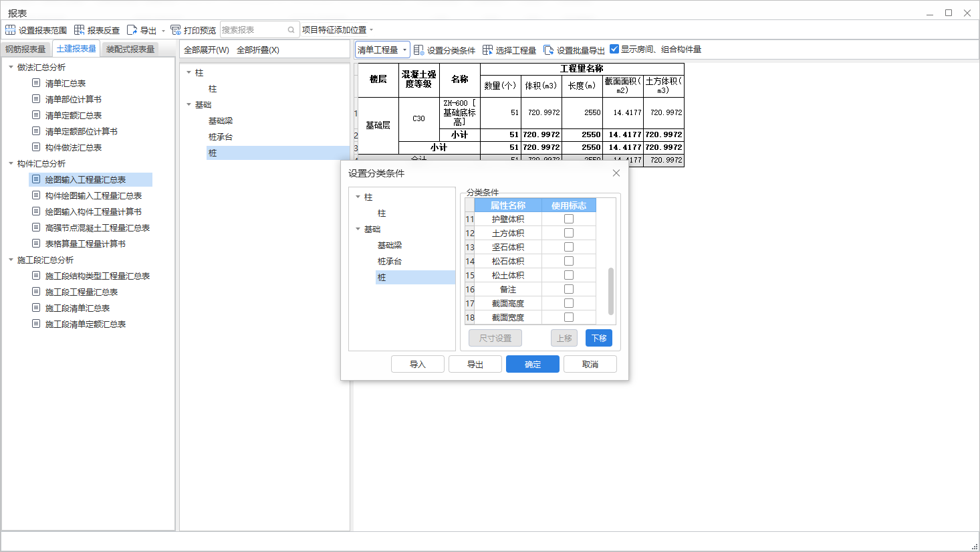Click 取消 button in dialog
The width and height of the screenshot is (980, 552).
pyautogui.click(x=590, y=364)
